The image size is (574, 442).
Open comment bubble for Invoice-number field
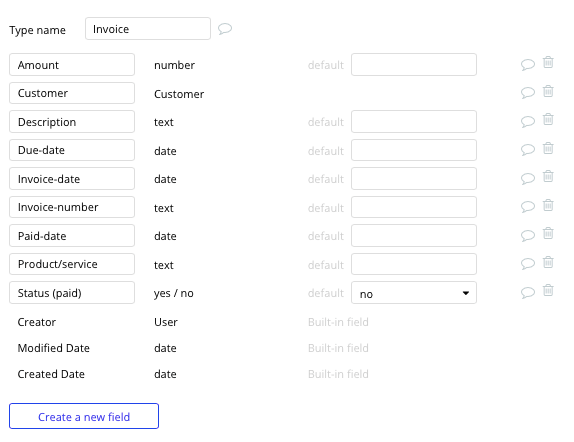[x=528, y=207]
